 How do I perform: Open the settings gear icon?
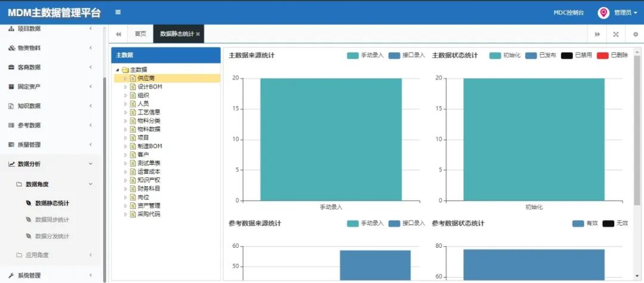click(636, 34)
